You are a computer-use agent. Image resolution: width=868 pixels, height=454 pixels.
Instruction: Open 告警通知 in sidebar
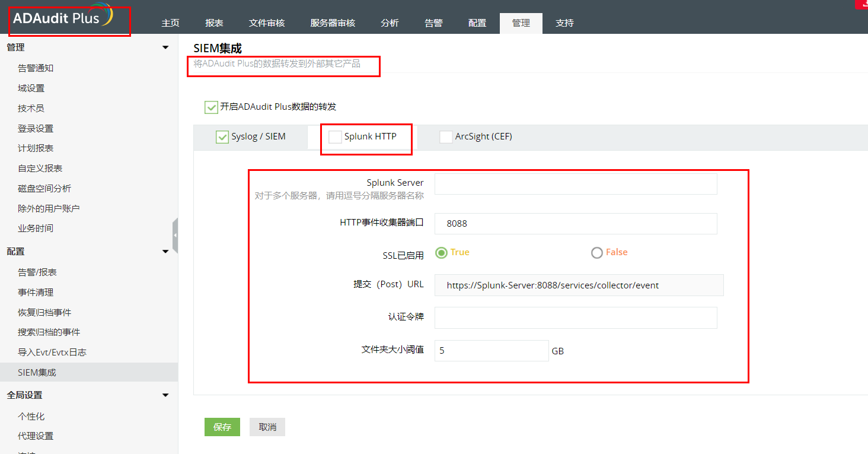(36, 68)
